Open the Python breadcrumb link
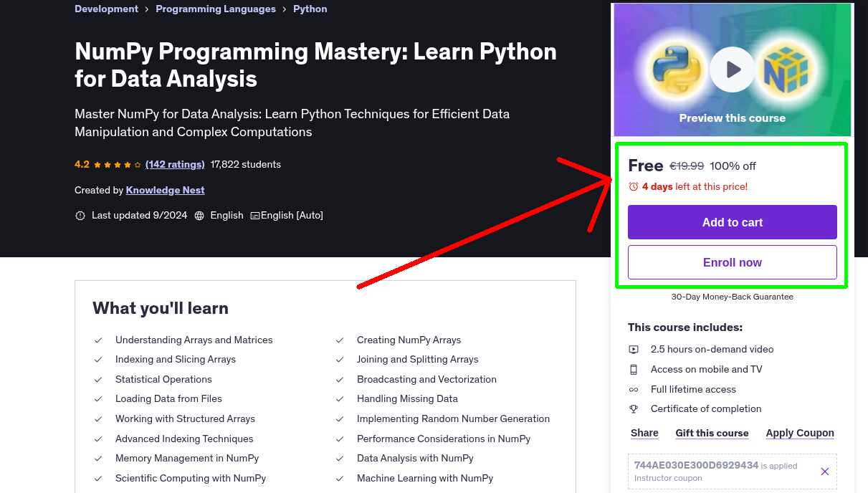 tap(310, 9)
